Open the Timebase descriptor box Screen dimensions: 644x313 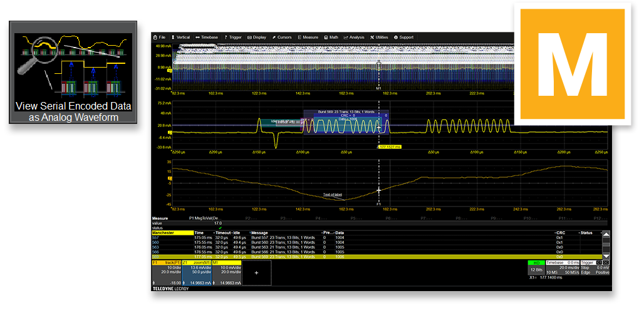tap(563, 268)
